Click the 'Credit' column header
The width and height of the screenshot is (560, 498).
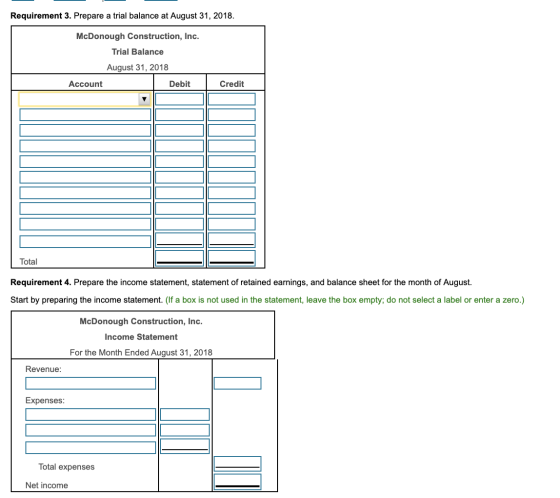[232, 84]
